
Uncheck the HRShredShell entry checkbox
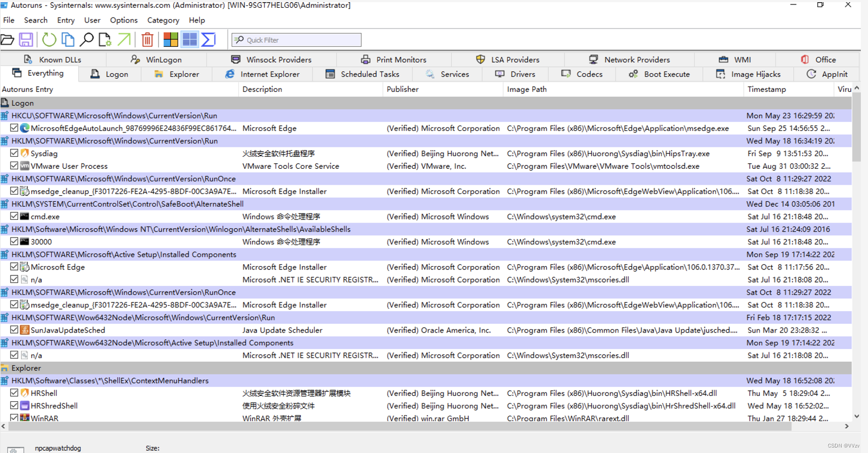[x=14, y=406]
